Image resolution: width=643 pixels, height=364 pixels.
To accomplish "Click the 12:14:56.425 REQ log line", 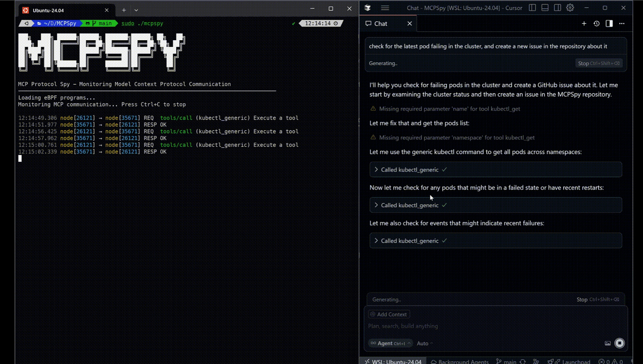I will click(x=158, y=131).
